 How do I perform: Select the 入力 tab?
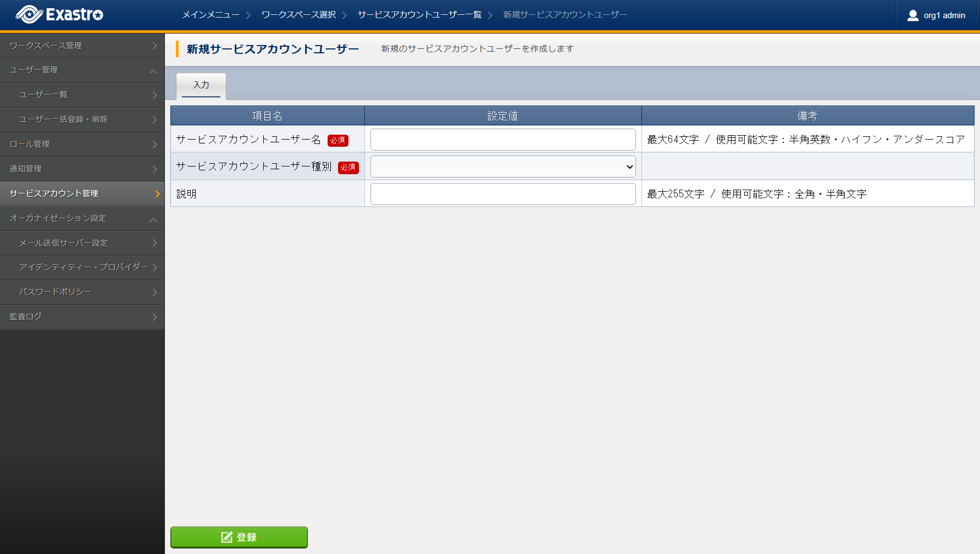point(201,85)
